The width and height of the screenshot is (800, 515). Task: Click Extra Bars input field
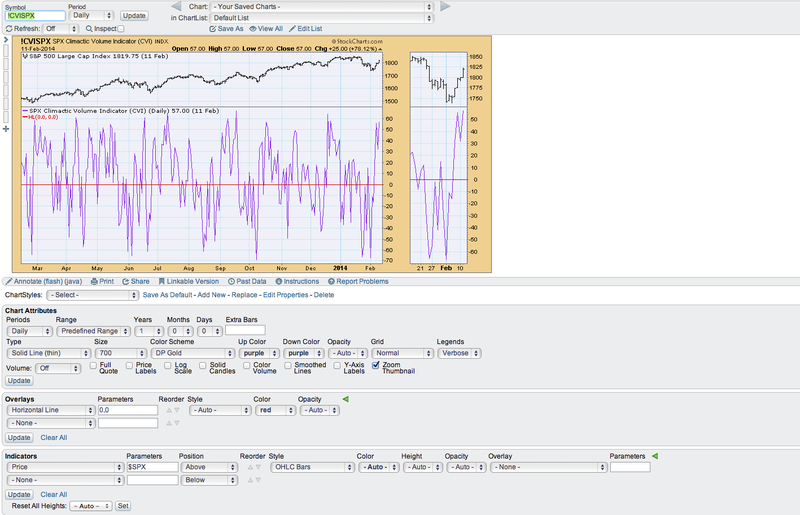(x=245, y=331)
